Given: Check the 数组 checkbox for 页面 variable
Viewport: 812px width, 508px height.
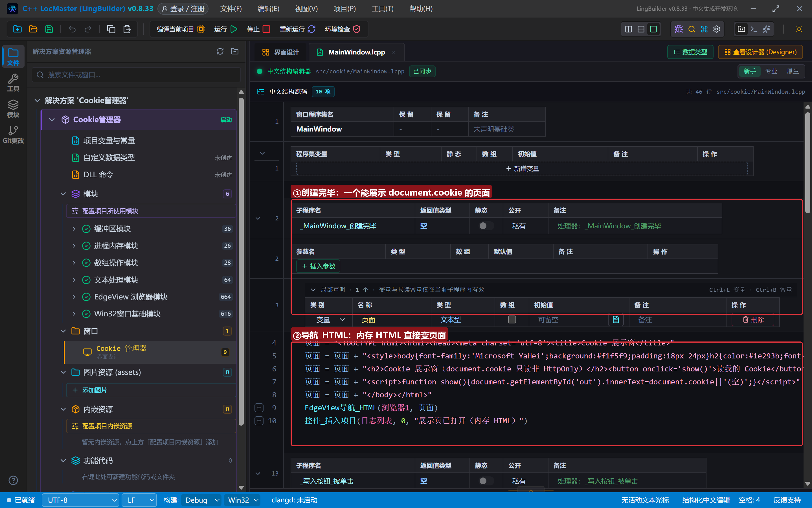Looking at the screenshot, I should pyautogui.click(x=512, y=319).
